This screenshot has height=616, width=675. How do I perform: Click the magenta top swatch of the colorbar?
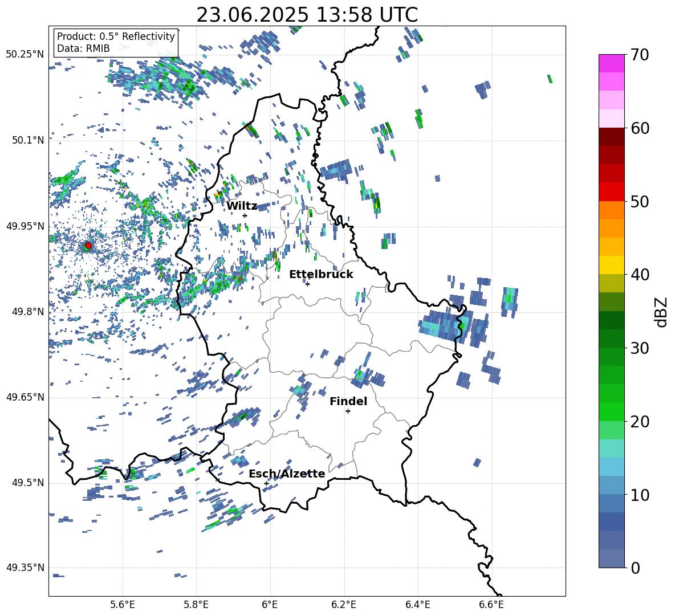pos(611,63)
